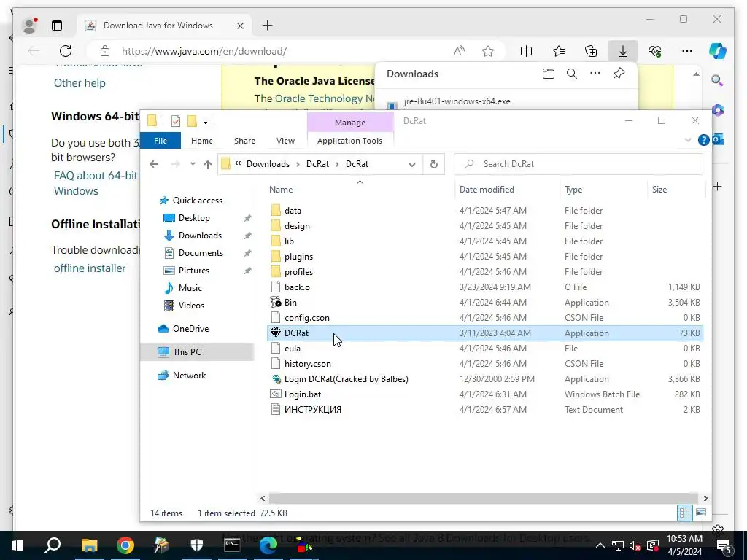747x560 pixels.
Task: Click Explorer horizontal scrollbar
Action: point(483,498)
